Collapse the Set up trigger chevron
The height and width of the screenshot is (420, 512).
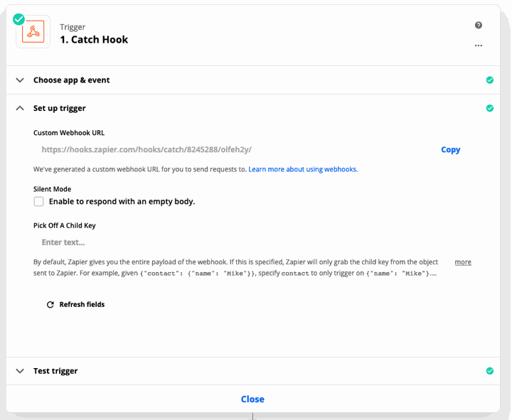click(x=20, y=108)
